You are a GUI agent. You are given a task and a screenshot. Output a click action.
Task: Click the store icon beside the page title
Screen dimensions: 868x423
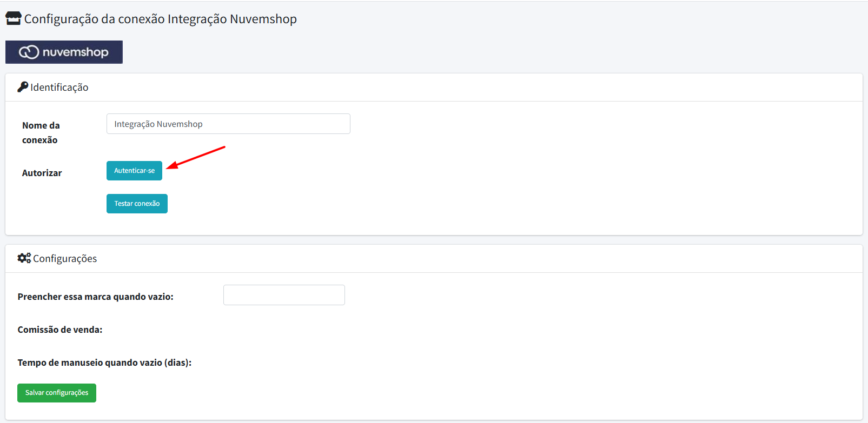[13, 18]
